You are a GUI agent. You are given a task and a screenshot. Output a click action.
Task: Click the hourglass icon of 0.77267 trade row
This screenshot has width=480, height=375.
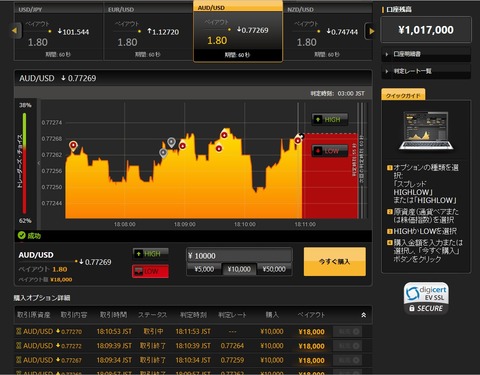pos(19,360)
